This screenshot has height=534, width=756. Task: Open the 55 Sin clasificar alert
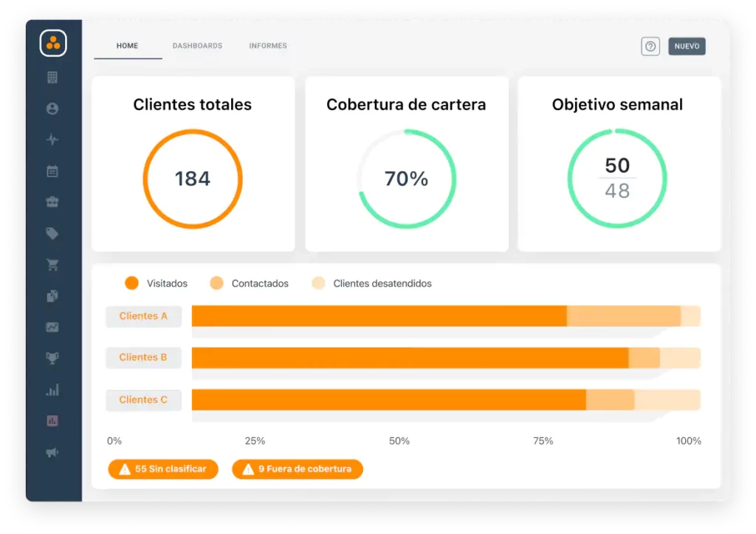click(x=162, y=469)
